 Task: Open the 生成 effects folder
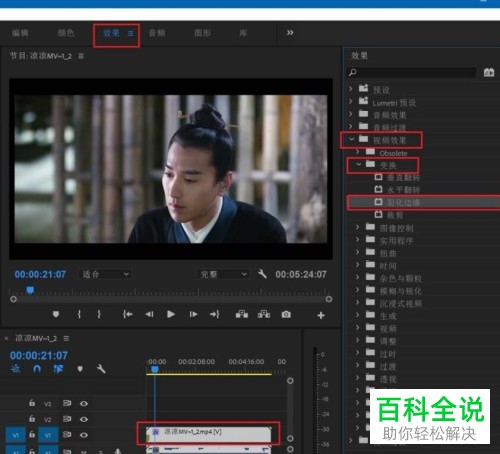tap(388, 316)
